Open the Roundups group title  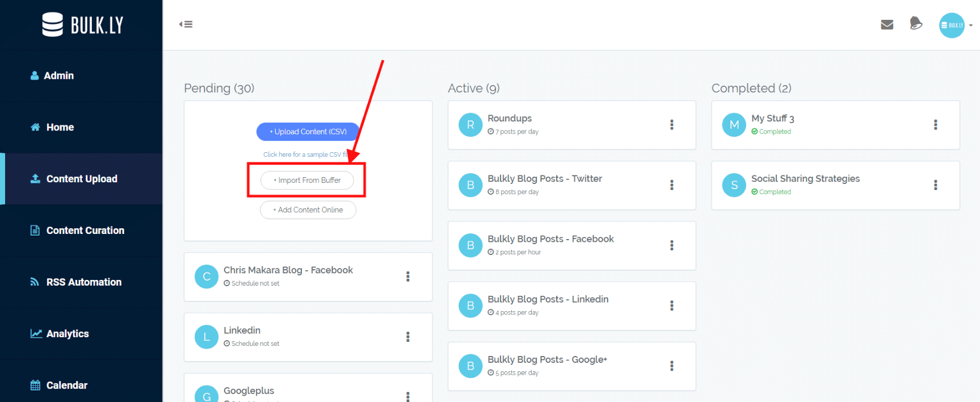510,118
